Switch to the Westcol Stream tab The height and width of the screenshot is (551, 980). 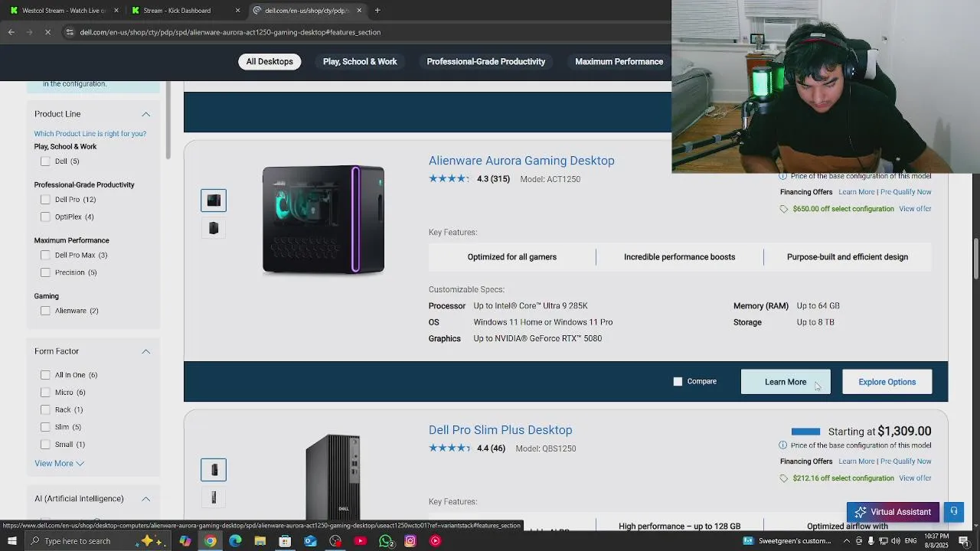pos(63,10)
